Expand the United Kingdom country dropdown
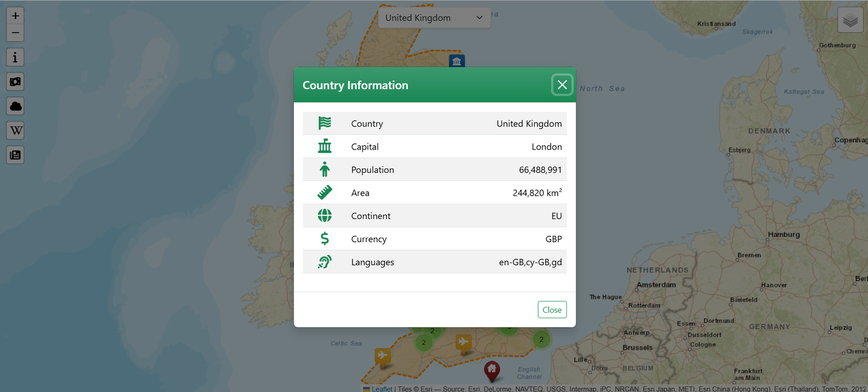This screenshot has height=392, width=868. point(434,17)
